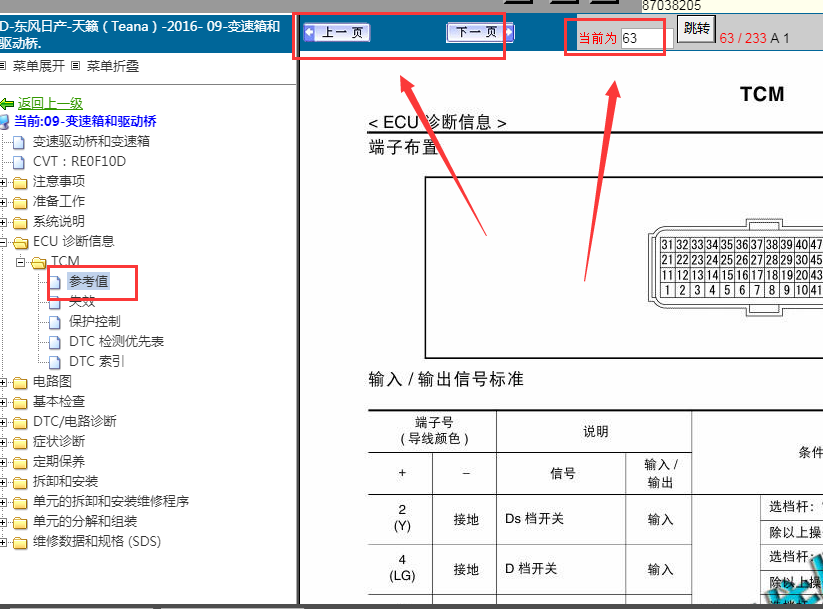This screenshot has height=609, width=823.
Task: Click the page icon beside 变速驱动桥和变速箱
Action: point(19,142)
